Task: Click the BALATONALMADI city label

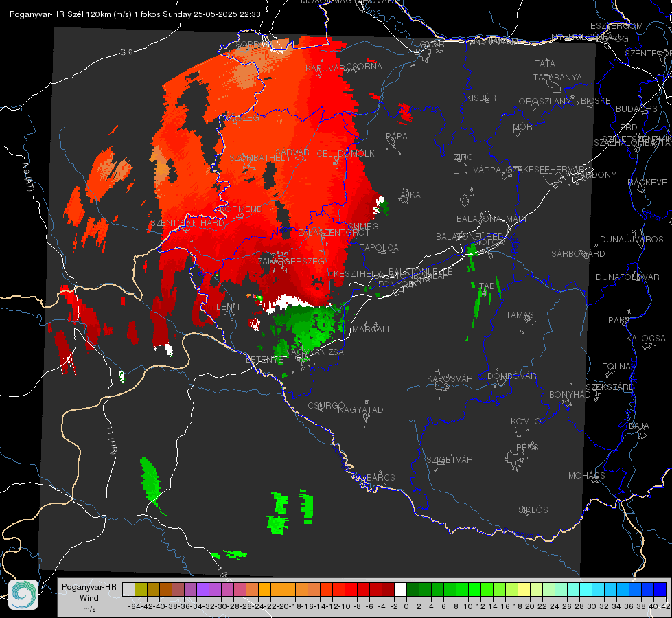Action: pyautogui.click(x=491, y=219)
